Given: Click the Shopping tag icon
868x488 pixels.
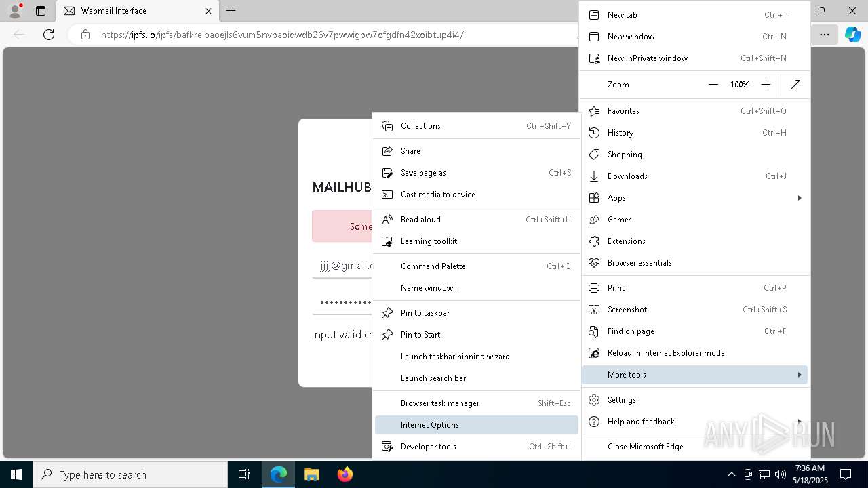Looking at the screenshot, I should (594, 155).
